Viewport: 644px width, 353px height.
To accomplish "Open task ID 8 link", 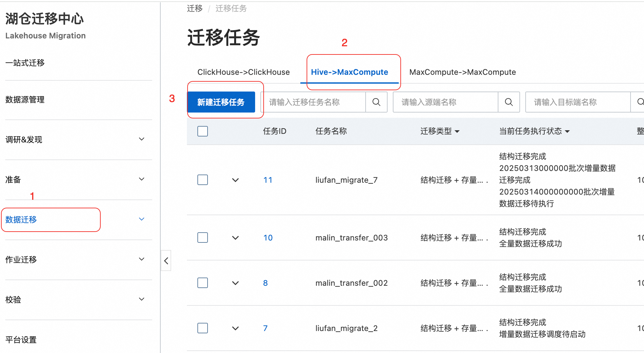I will pyautogui.click(x=266, y=283).
